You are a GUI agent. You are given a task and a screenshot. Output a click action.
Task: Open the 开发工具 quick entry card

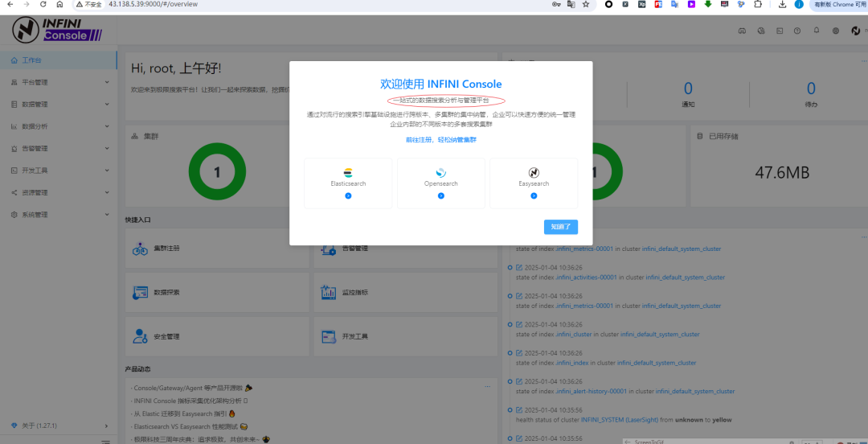click(x=405, y=336)
